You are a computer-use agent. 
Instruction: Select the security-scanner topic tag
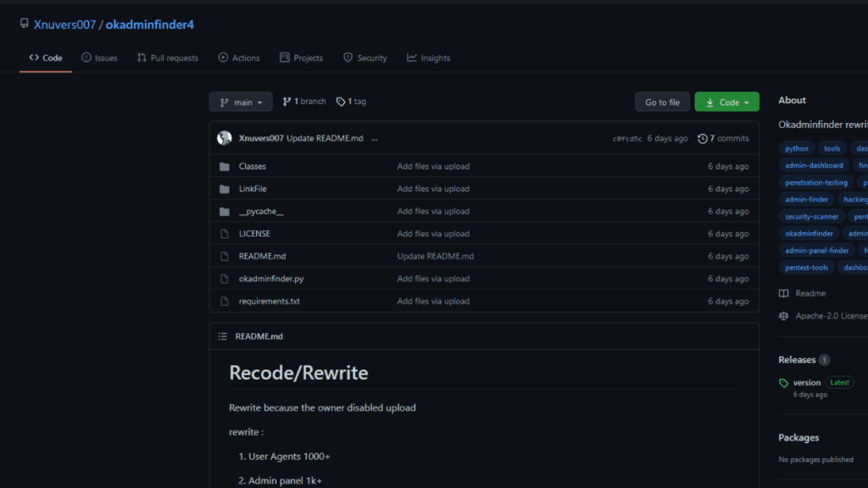pos(811,216)
